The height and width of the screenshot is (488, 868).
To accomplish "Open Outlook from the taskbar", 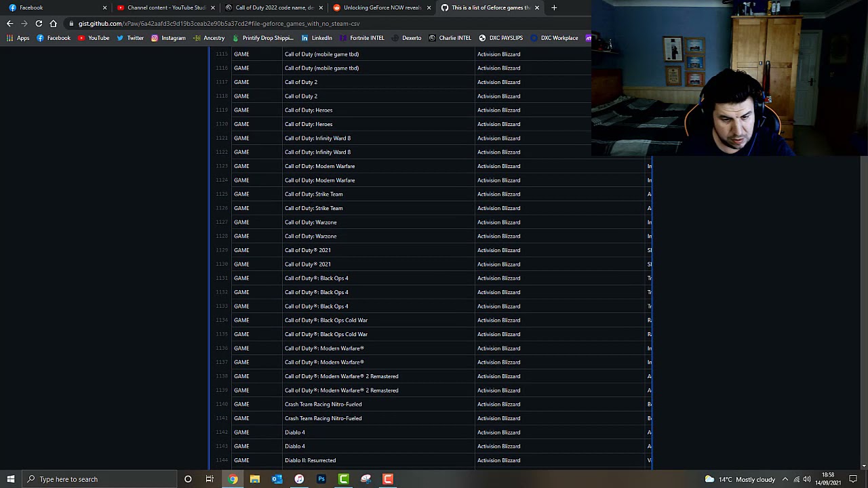I will pyautogui.click(x=277, y=479).
